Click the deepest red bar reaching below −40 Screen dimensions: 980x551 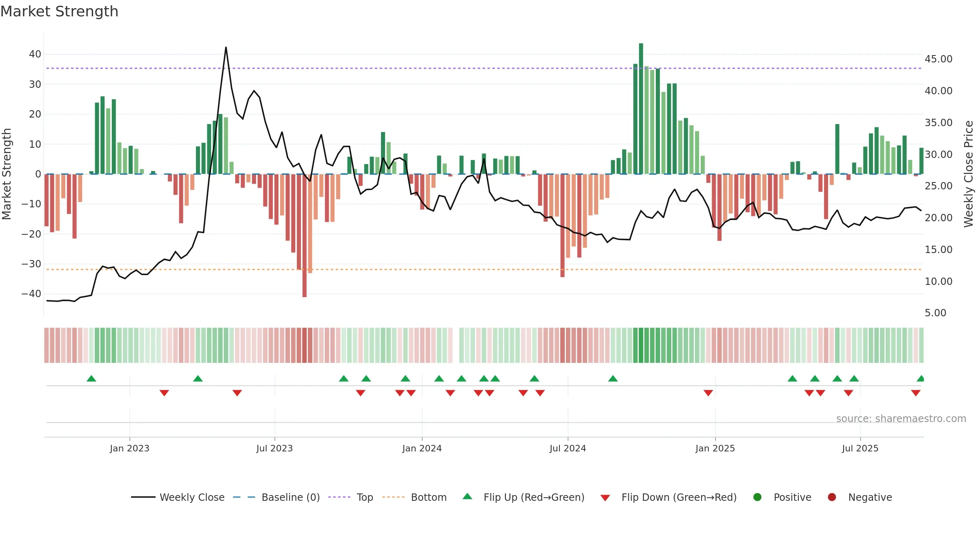click(304, 236)
